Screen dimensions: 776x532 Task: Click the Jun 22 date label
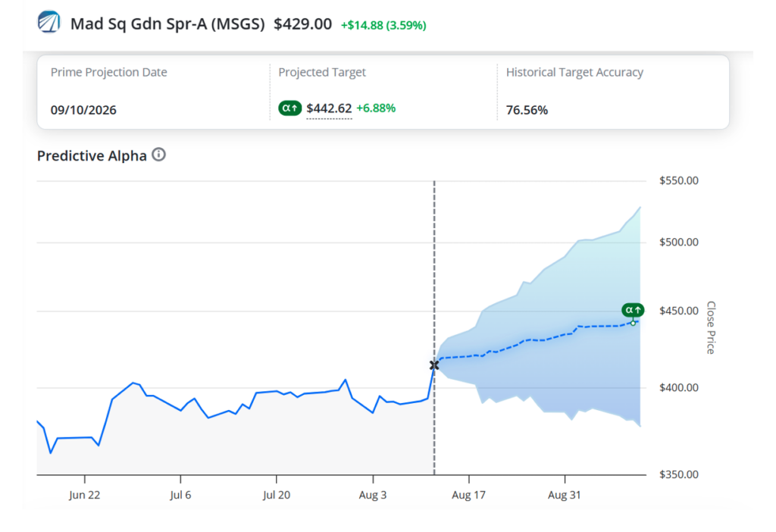coord(85,495)
